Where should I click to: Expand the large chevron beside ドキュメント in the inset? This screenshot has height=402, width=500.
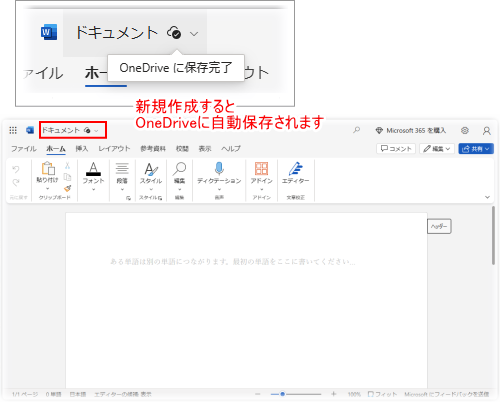point(194,34)
